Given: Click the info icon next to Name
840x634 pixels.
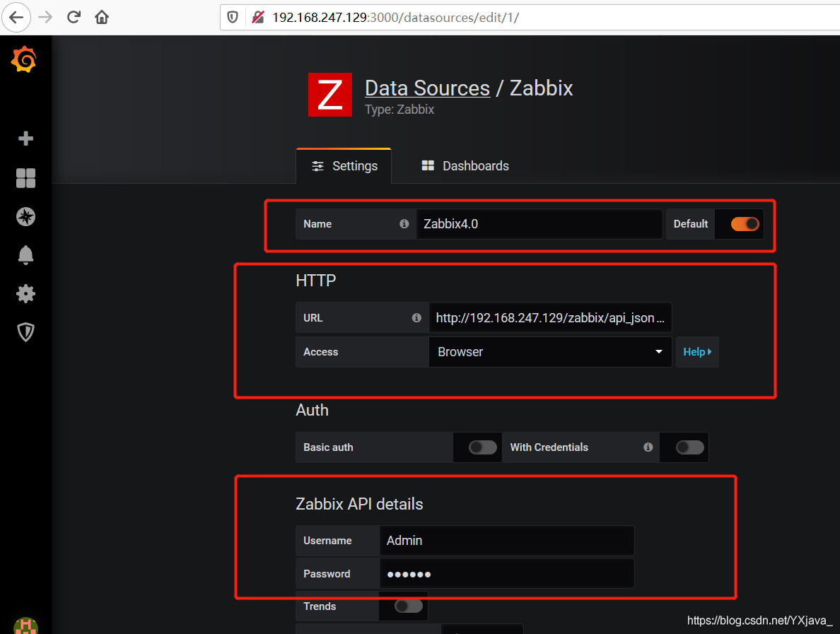Looking at the screenshot, I should point(404,224).
